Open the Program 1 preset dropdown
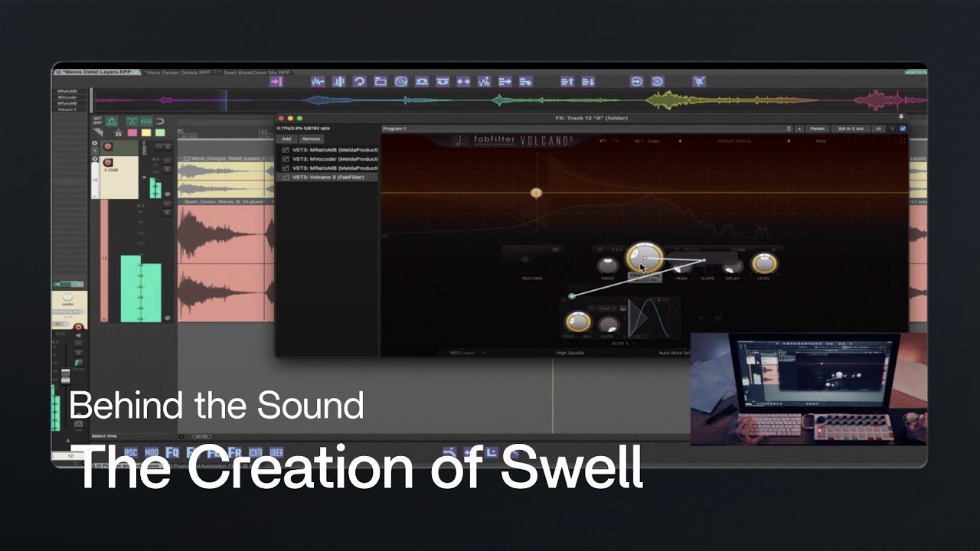 click(586, 129)
